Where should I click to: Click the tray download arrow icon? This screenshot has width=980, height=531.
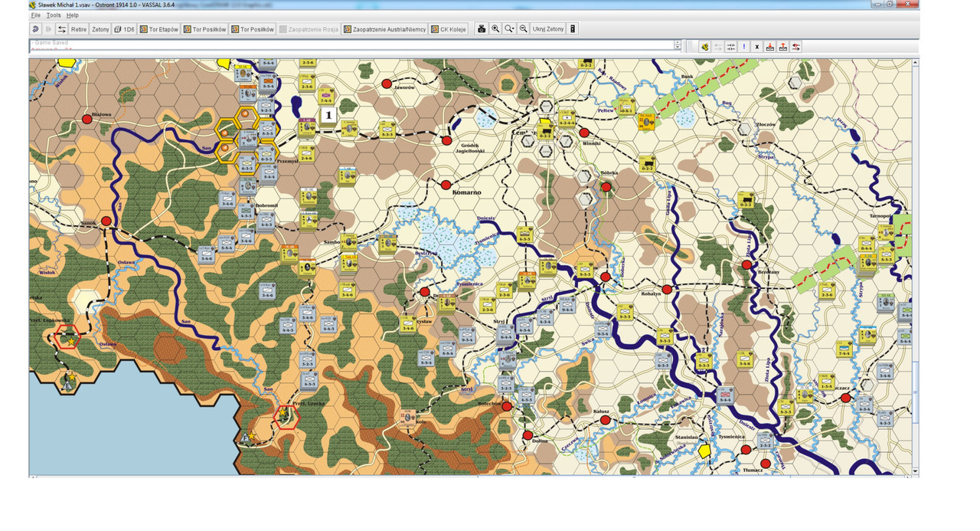click(x=770, y=47)
